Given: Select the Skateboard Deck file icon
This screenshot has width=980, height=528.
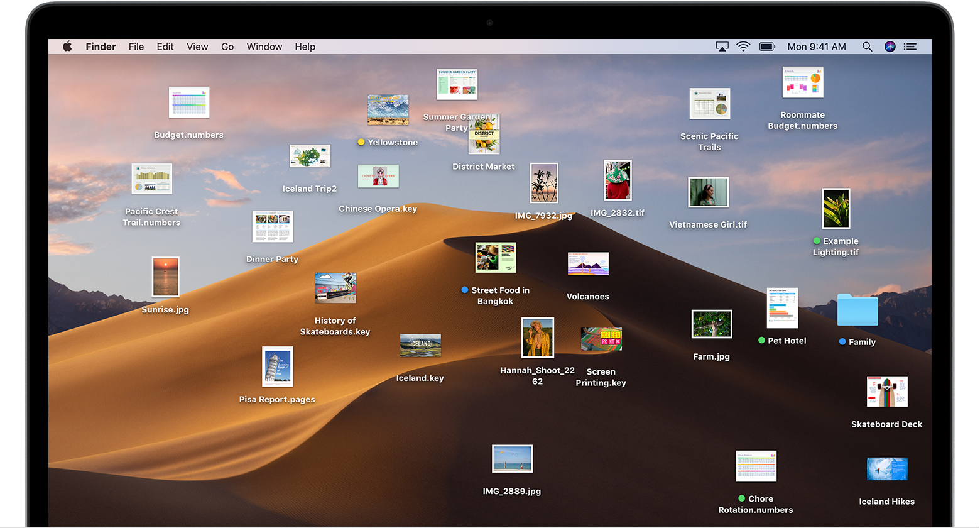Looking at the screenshot, I should point(886,391).
